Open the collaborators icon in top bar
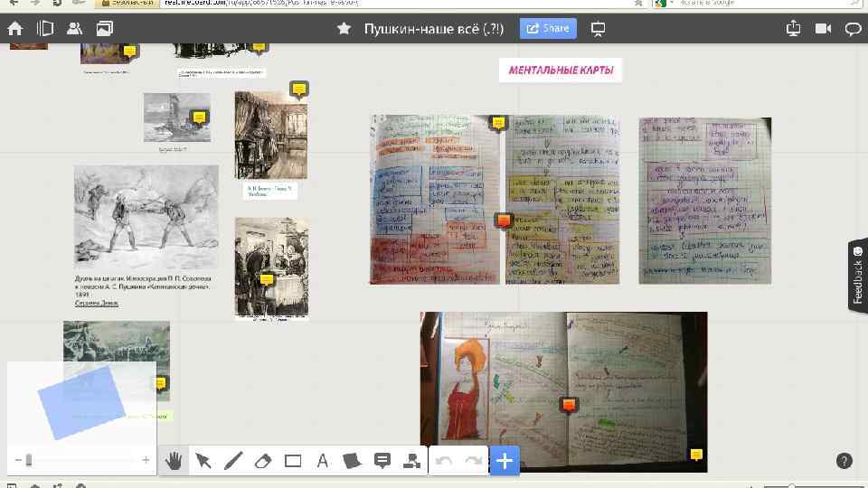868x488 pixels. [74, 28]
